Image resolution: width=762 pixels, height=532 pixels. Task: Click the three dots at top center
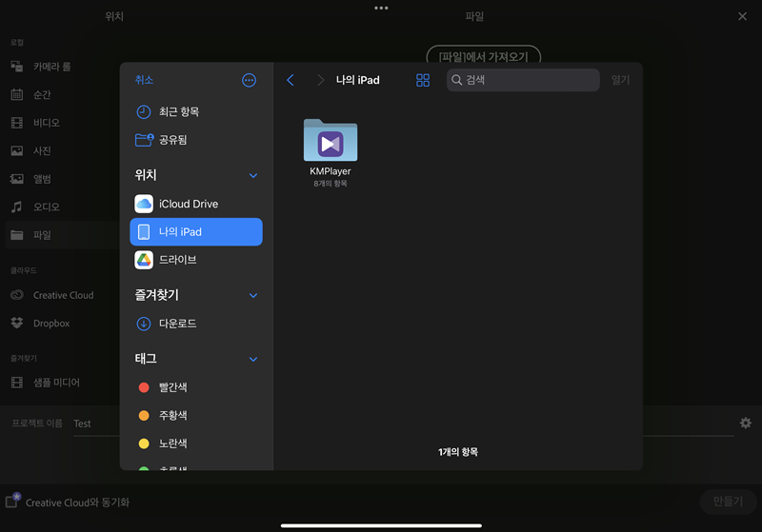[x=381, y=8]
